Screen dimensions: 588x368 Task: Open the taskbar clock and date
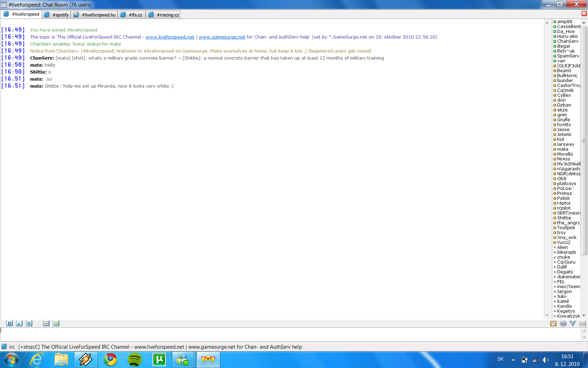point(567,360)
